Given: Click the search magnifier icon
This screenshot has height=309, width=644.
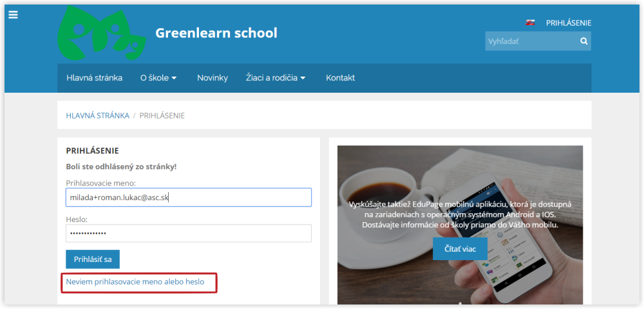Looking at the screenshot, I should click(x=583, y=41).
